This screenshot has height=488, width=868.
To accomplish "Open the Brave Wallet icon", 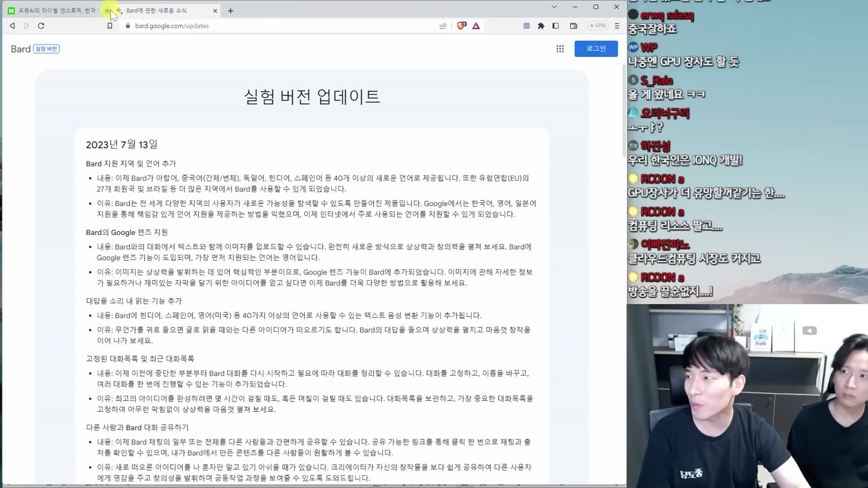I will click(573, 26).
